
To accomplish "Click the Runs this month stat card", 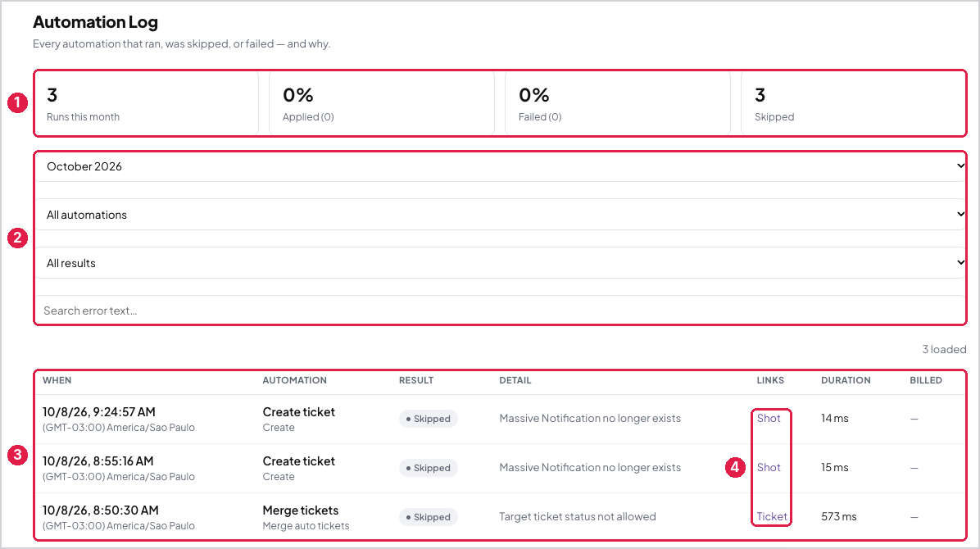I will [x=146, y=103].
